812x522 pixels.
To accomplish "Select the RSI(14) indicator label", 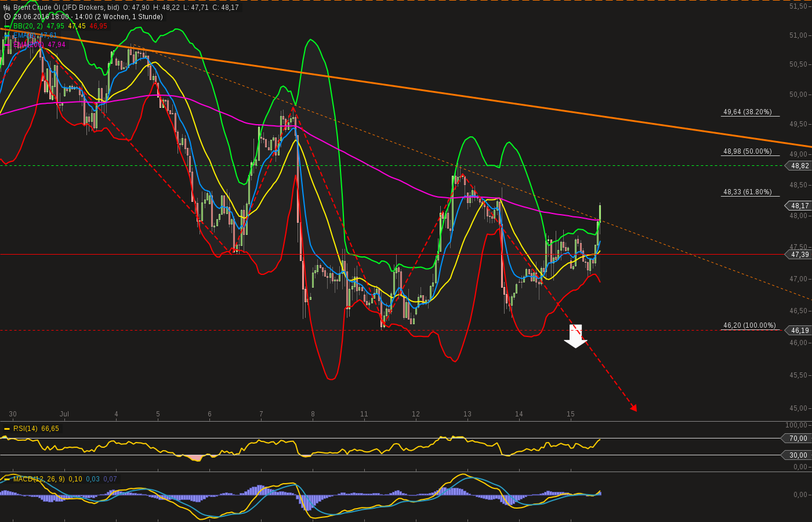I will pos(25,429).
